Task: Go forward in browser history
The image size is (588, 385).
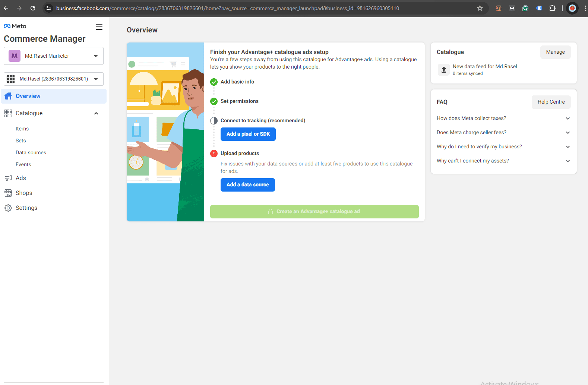Action: click(19, 8)
